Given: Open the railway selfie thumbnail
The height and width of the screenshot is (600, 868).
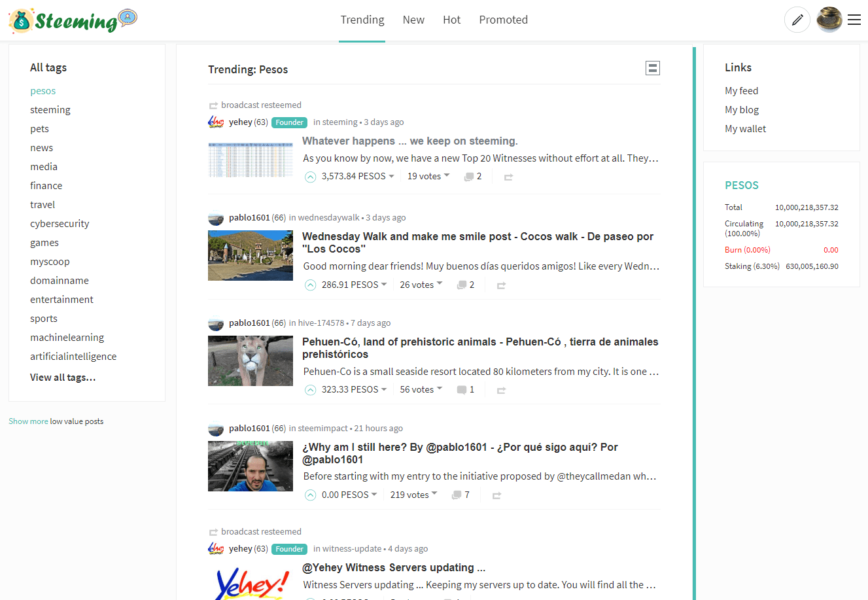Looking at the screenshot, I should pyautogui.click(x=251, y=466).
